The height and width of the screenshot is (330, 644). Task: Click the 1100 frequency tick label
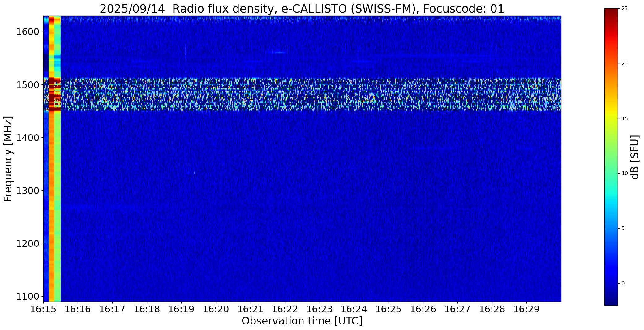point(27,296)
